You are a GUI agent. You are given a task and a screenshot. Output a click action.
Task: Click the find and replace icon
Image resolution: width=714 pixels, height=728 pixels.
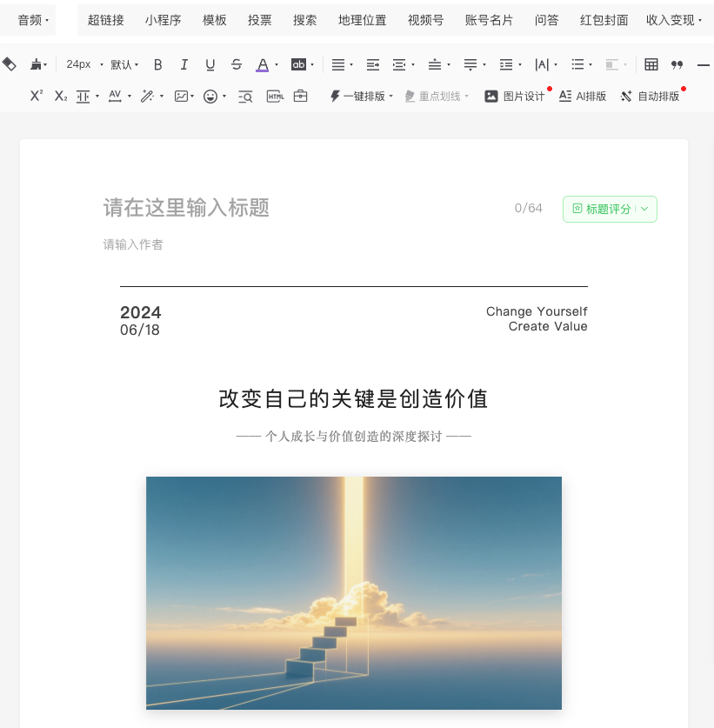pos(245,96)
